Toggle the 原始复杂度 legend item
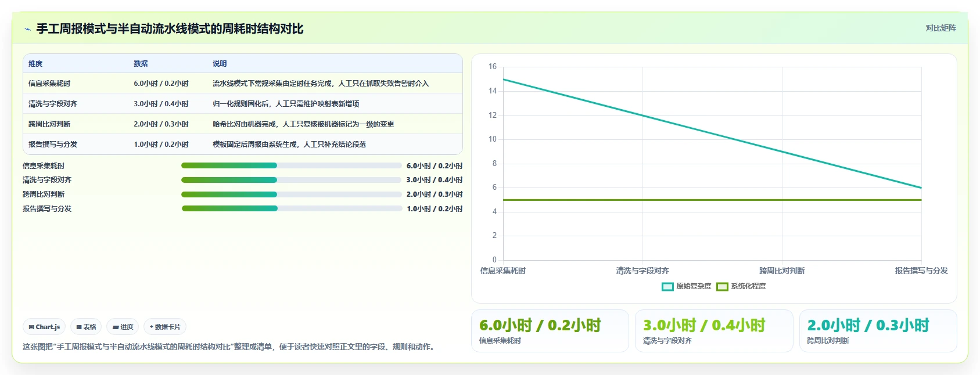This screenshot has height=375, width=980. [x=687, y=286]
